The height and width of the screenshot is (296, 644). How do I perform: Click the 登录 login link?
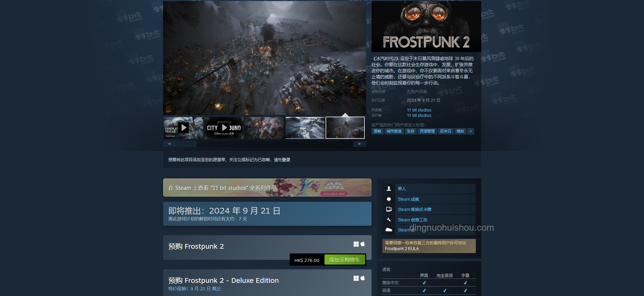pyautogui.click(x=286, y=160)
